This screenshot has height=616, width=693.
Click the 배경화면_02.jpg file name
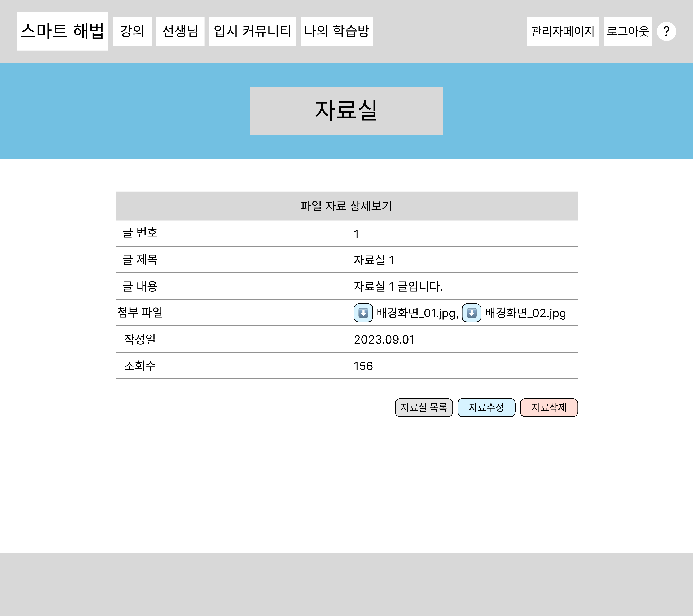coord(525,313)
